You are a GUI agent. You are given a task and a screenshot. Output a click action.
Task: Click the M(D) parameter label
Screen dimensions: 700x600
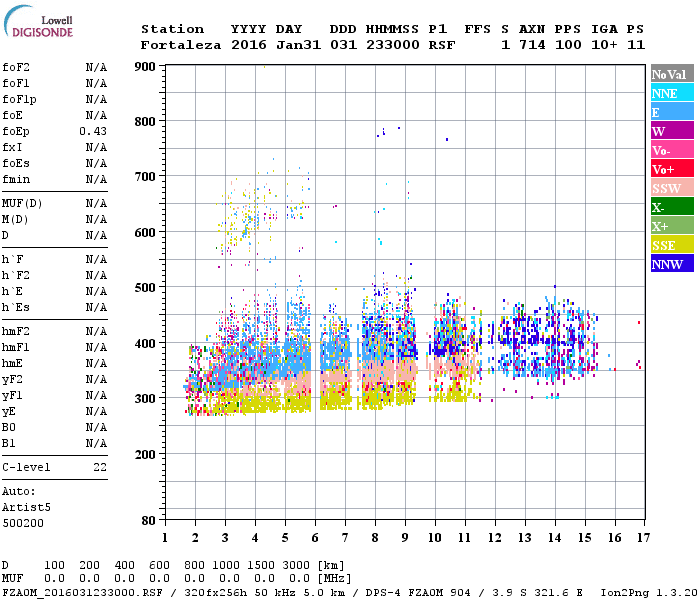[15, 220]
